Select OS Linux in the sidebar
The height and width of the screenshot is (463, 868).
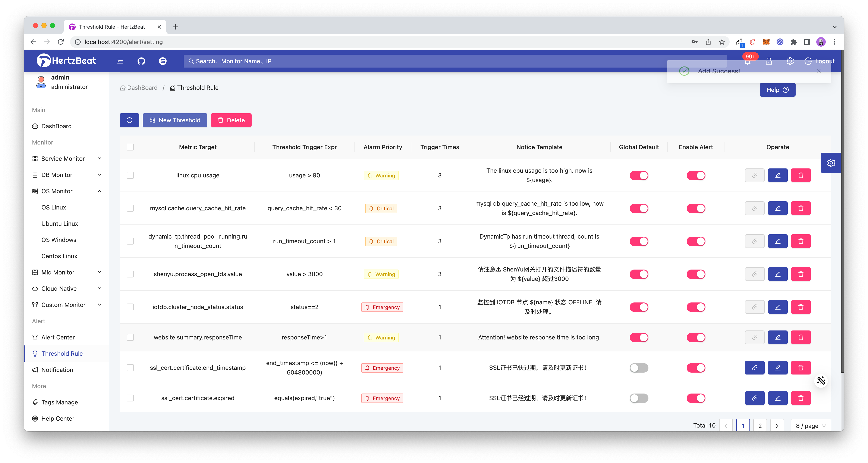click(54, 207)
